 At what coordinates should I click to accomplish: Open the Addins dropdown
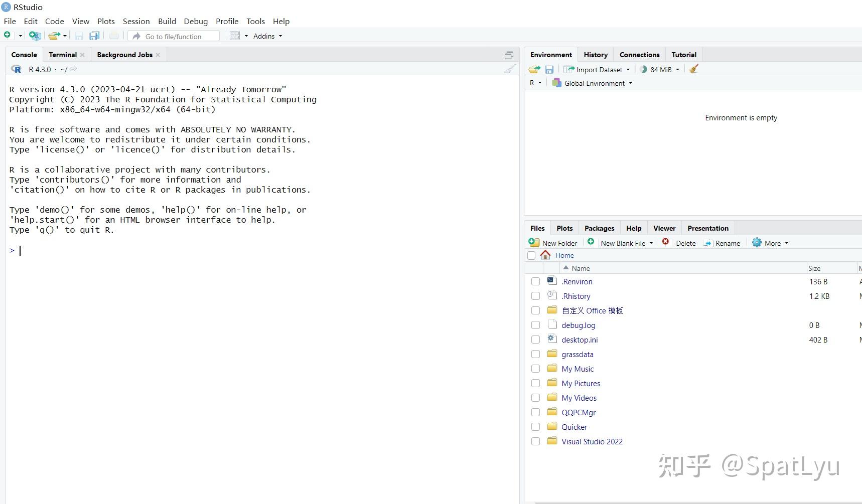tap(267, 36)
